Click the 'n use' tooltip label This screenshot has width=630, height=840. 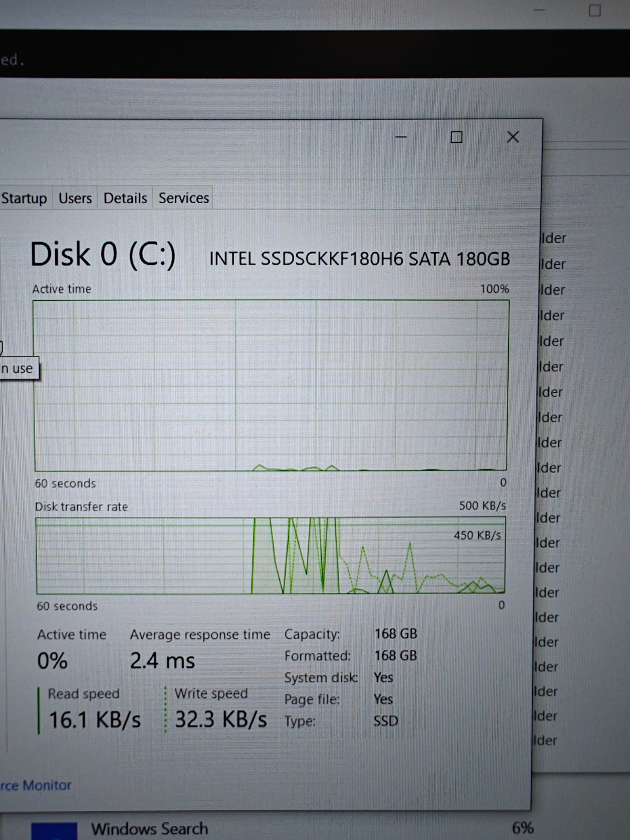pos(18,369)
